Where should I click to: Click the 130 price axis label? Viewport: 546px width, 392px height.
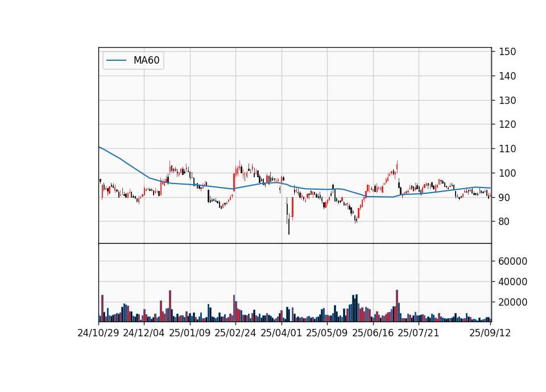[507, 101]
